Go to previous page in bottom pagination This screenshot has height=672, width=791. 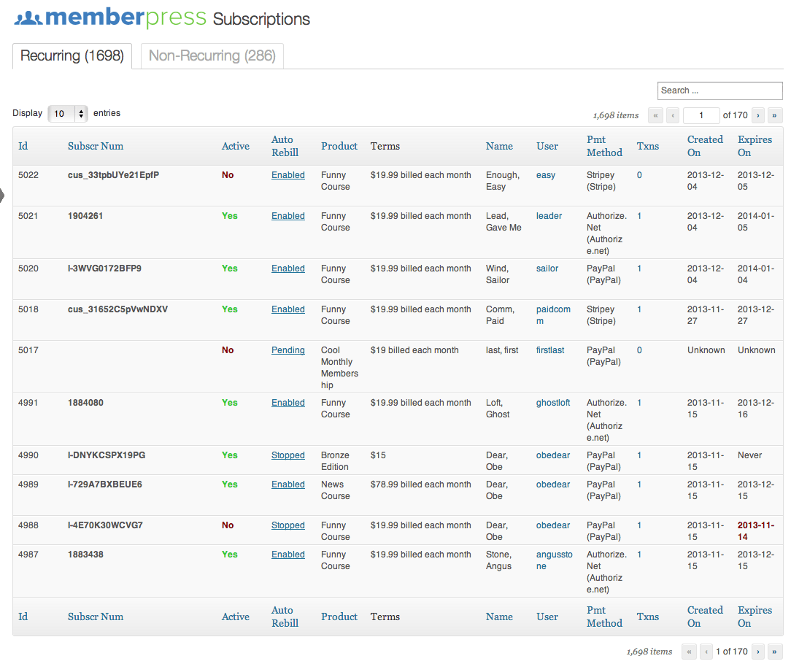tap(706, 652)
